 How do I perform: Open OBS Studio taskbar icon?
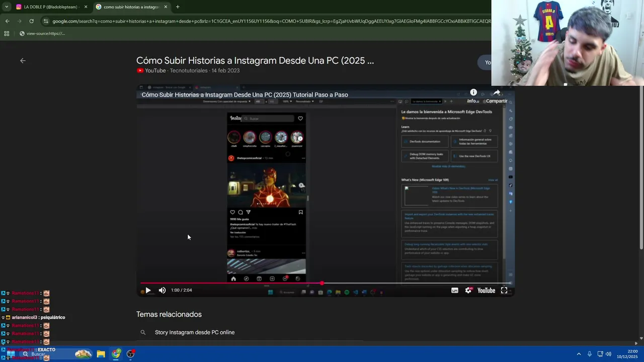point(131,354)
